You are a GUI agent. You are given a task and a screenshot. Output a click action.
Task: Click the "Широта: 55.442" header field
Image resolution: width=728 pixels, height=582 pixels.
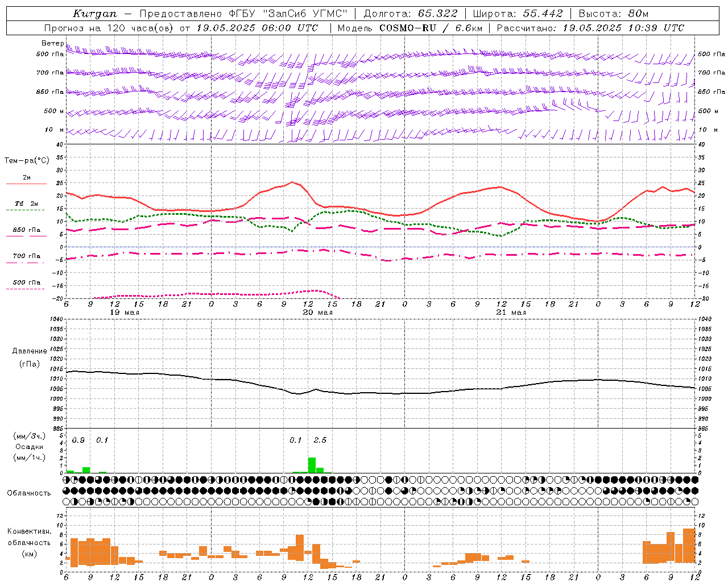pos(518,14)
